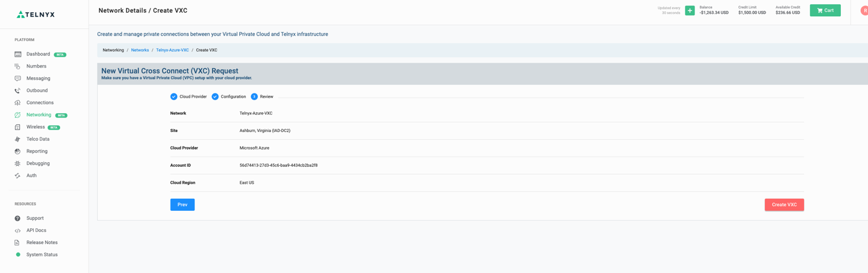
Task: Open Telco Data in the sidebar
Action: click(x=38, y=139)
